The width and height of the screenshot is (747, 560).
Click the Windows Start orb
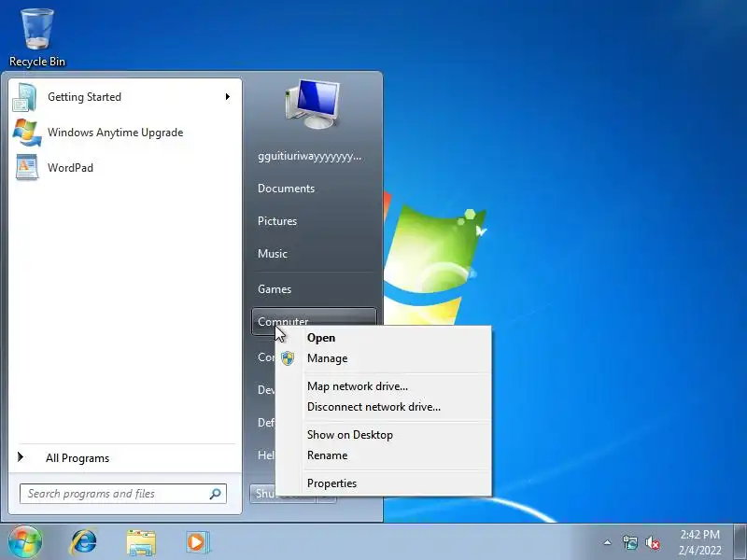[25, 541]
